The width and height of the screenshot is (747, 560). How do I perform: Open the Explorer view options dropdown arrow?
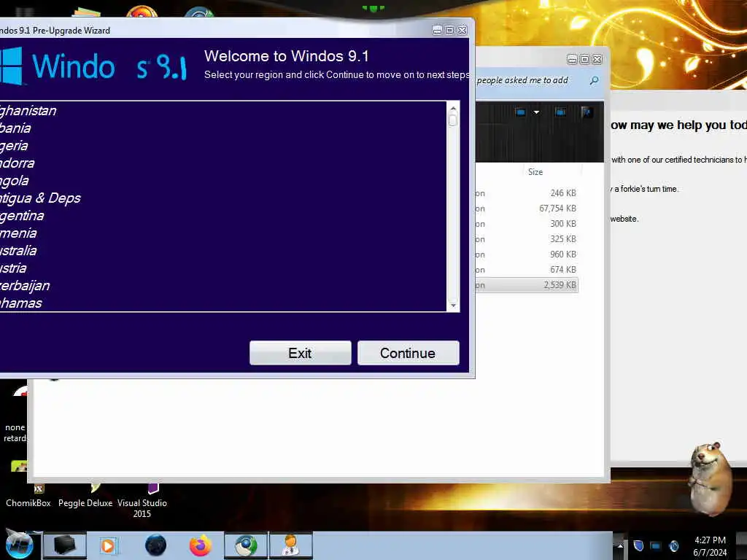(536, 112)
